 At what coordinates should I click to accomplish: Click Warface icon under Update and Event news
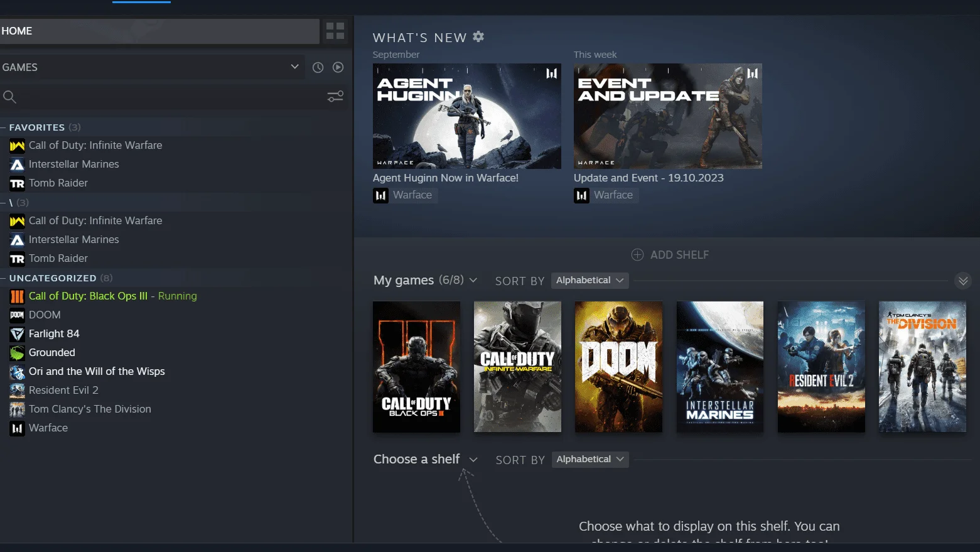click(581, 195)
